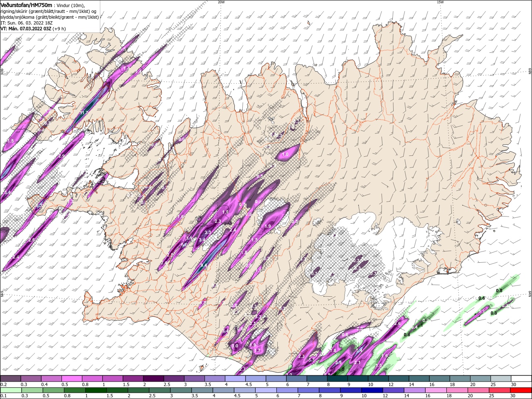Viewport: 532px width, 399px height.
Task: Pick the 7 periwinkle swatch in rain scale
Action: [308, 390]
